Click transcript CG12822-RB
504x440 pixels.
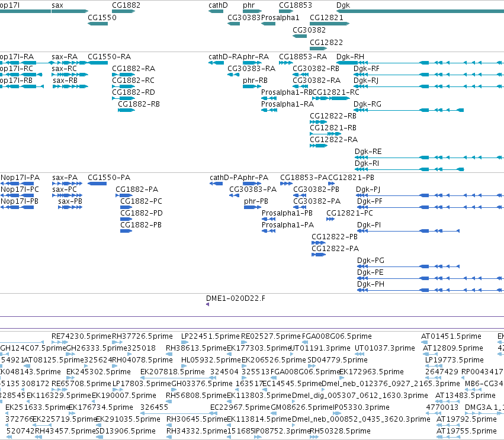(333, 116)
